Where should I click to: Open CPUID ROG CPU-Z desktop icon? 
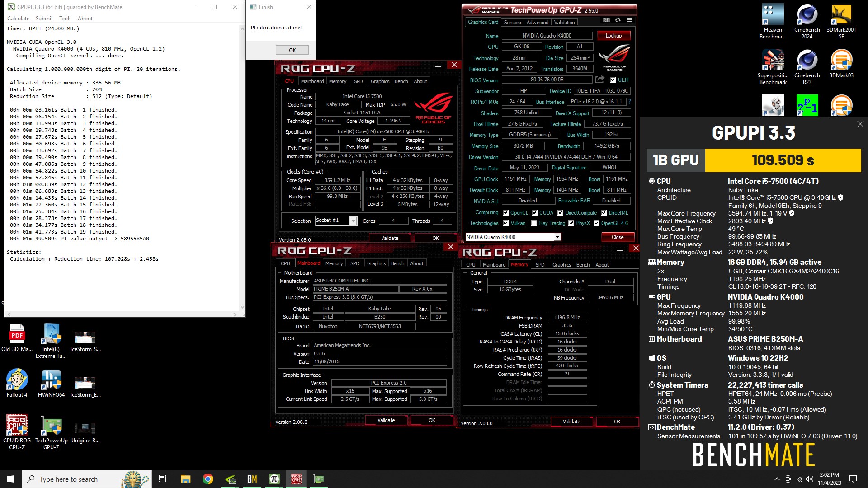coord(17,432)
